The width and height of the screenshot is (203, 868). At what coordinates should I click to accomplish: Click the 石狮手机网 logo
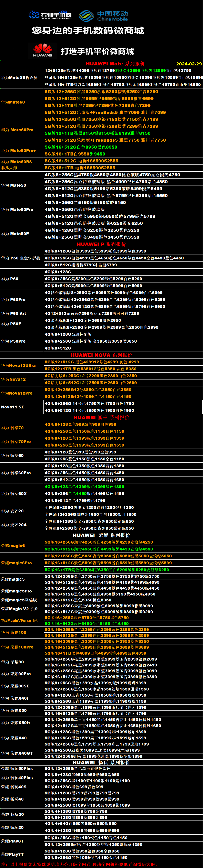click(51, 15)
